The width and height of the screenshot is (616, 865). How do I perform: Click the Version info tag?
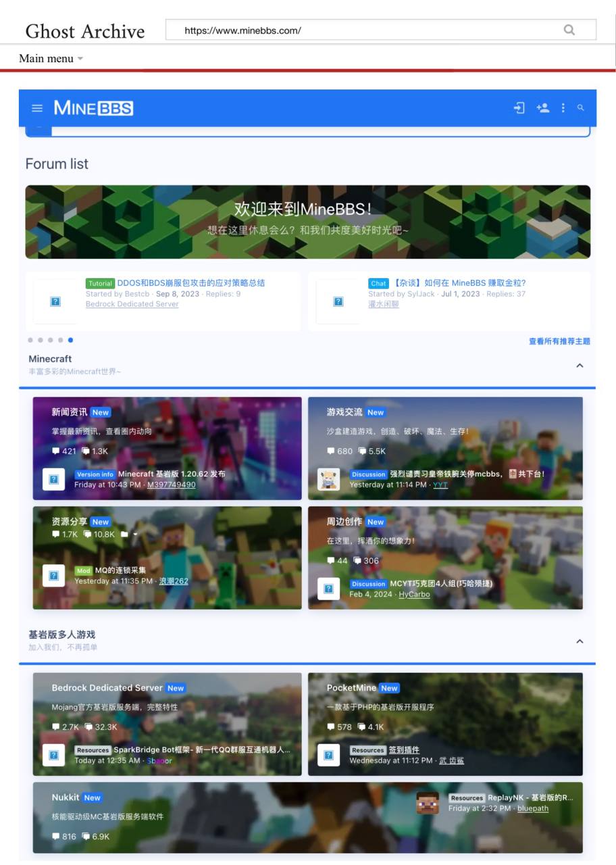click(x=95, y=474)
